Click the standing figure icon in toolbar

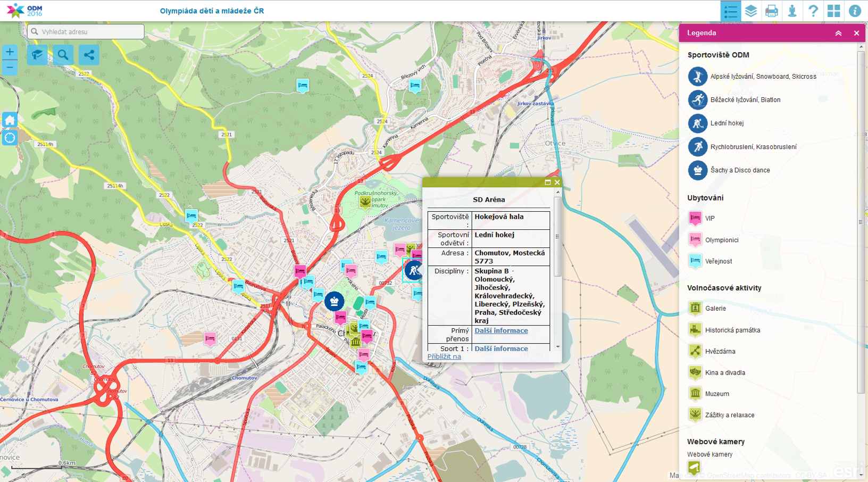tap(792, 11)
